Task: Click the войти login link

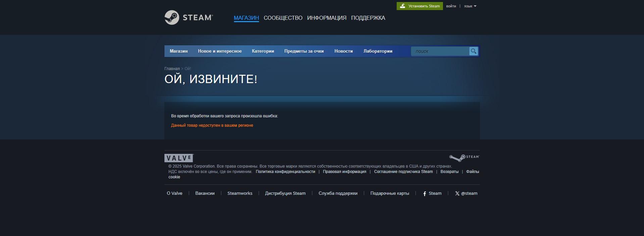Action: [451, 6]
